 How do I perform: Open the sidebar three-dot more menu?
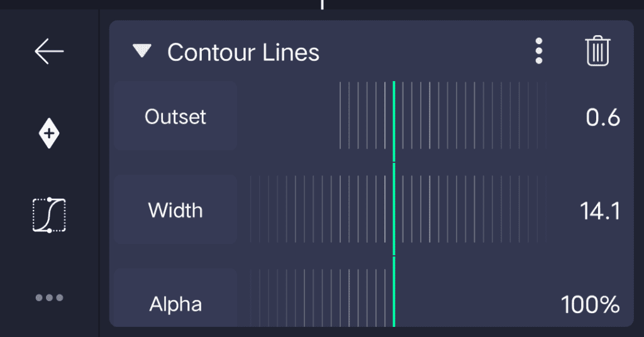(49, 297)
